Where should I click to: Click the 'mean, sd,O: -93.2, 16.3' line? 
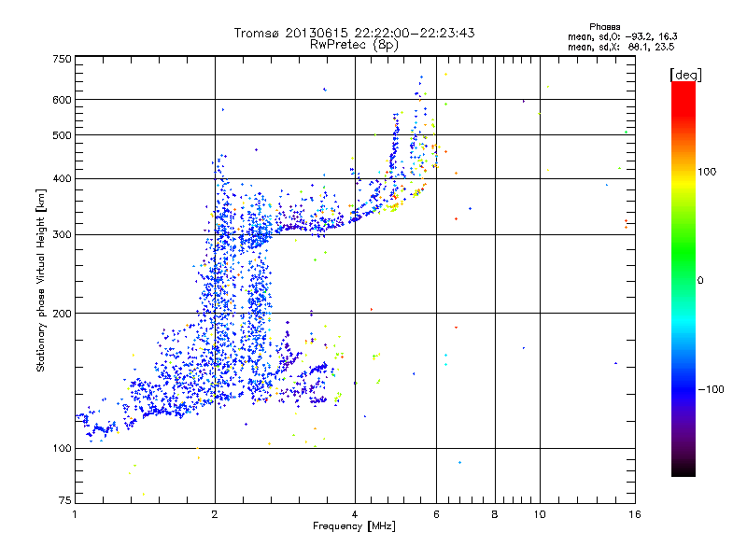pos(623,36)
